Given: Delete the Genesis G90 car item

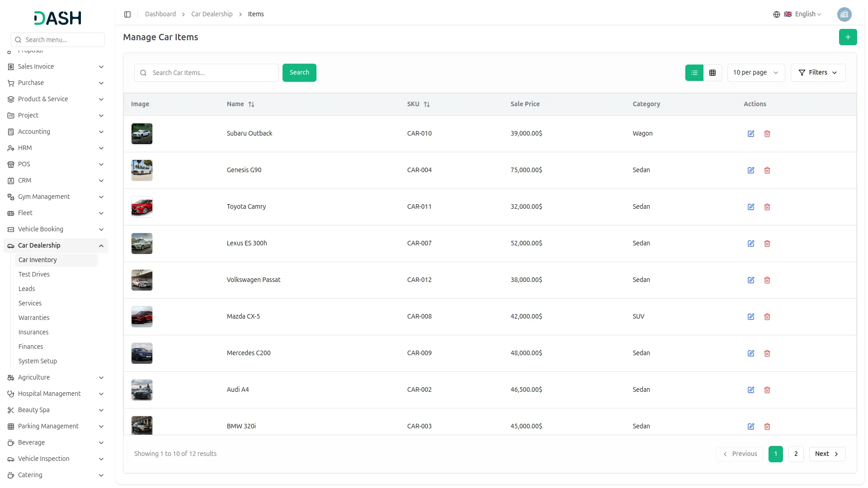Looking at the screenshot, I should [x=767, y=170].
